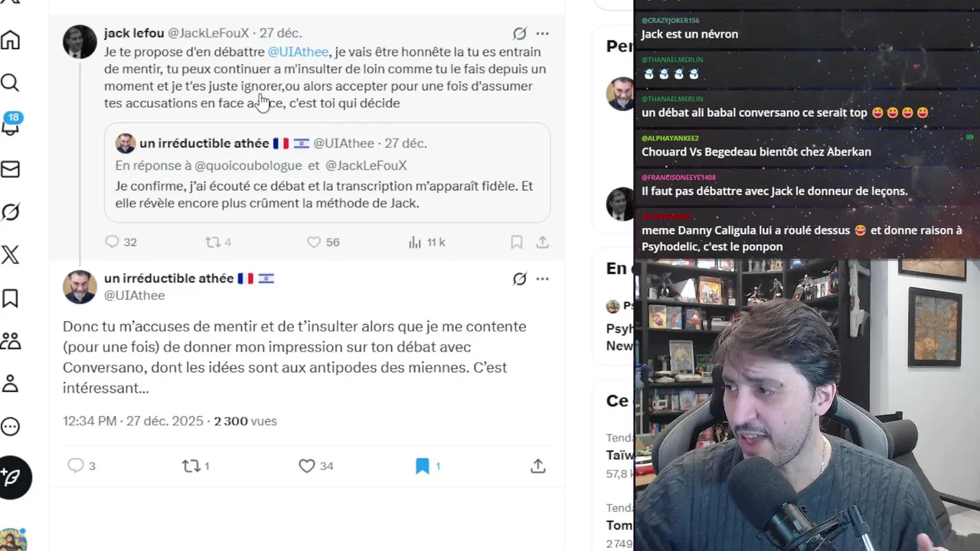Screen dimensions: 980x551
Task: Open the quoted tweet by un irréductible athée
Action: (327, 173)
